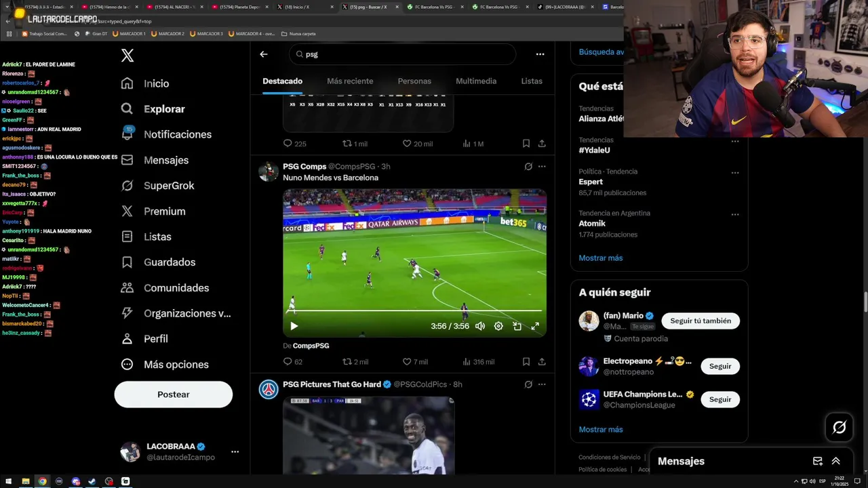Image resolution: width=868 pixels, height=488 pixels.
Task: Open MARCADOR 1 bookmark
Action: coord(129,33)
